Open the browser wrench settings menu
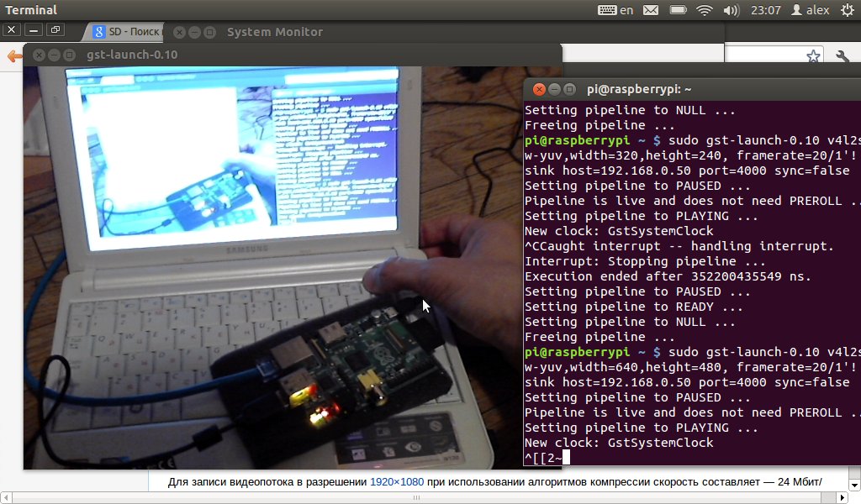The height and width of the screenshot is (504, 861). [843, 55]
